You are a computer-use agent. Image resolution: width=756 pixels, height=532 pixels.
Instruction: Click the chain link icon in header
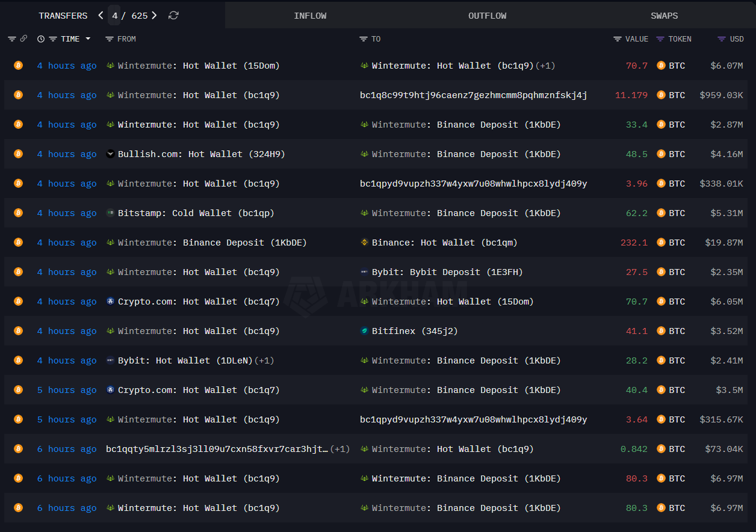click(23, 39)
